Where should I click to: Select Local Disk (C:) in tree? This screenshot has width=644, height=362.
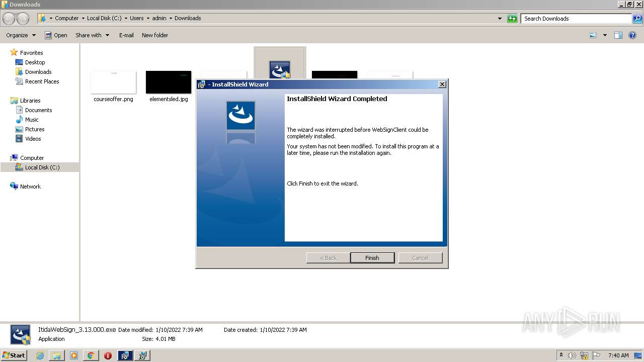(x=42, y=167)
